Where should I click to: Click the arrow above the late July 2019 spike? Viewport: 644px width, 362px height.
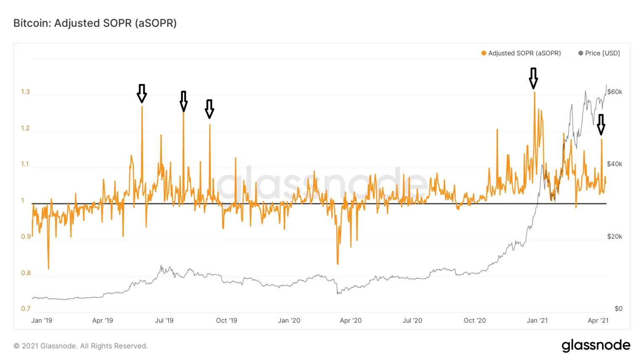coord(184,101)
